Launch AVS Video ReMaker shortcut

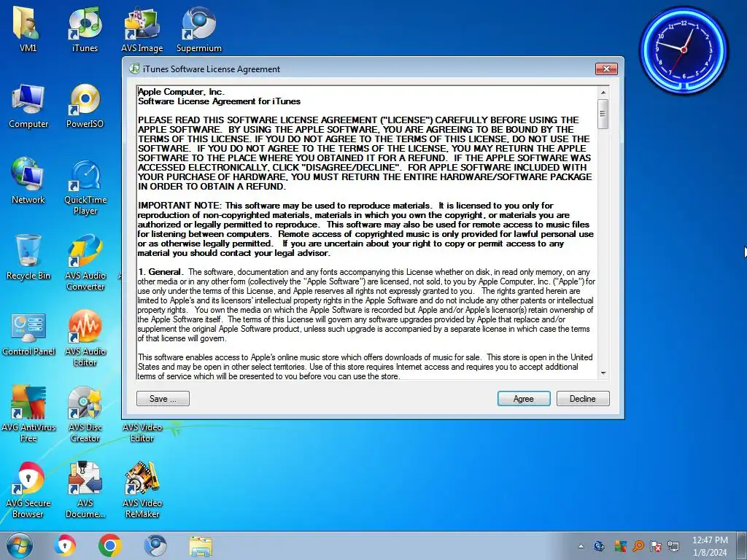pos(142,489)
